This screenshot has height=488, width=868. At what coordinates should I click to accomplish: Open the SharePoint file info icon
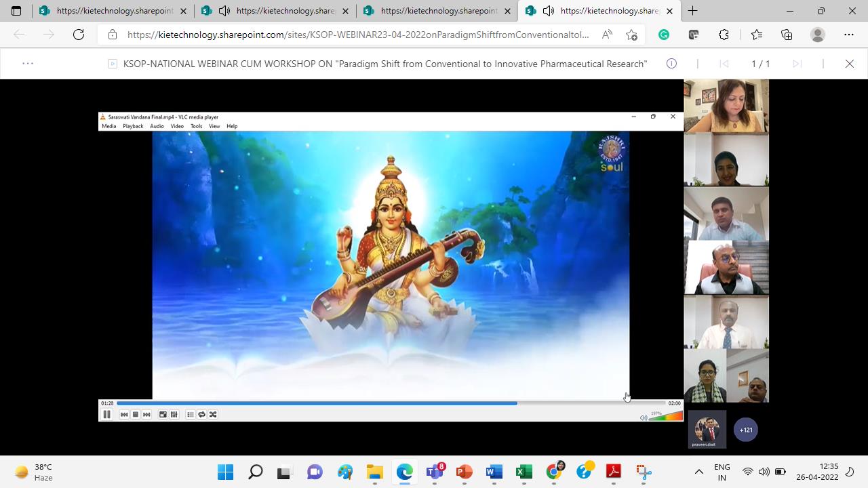tap(671, 64)
